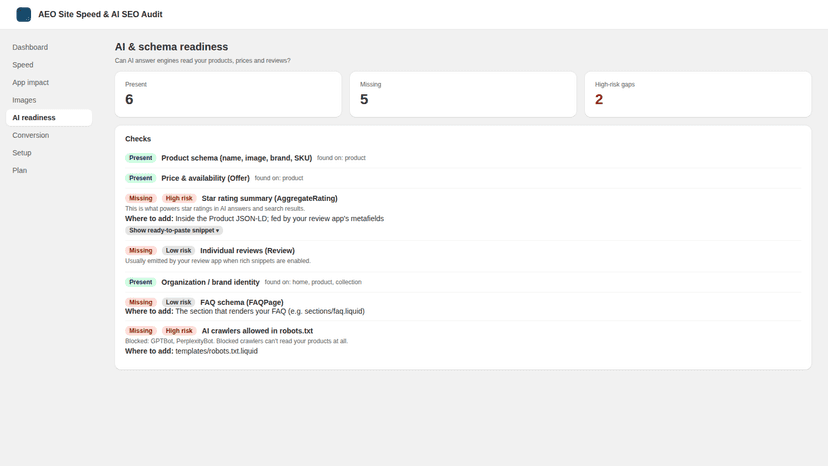The width and height of the screenshot is (828, 466).
Task: Click FAQ schema (FAQPage) title
Action: click(242, 302)
